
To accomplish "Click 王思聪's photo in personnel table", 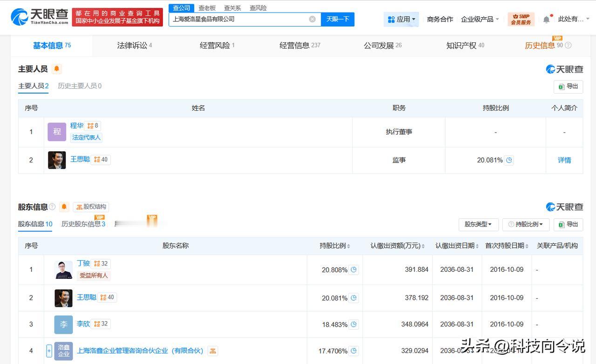I will (57, 160).
